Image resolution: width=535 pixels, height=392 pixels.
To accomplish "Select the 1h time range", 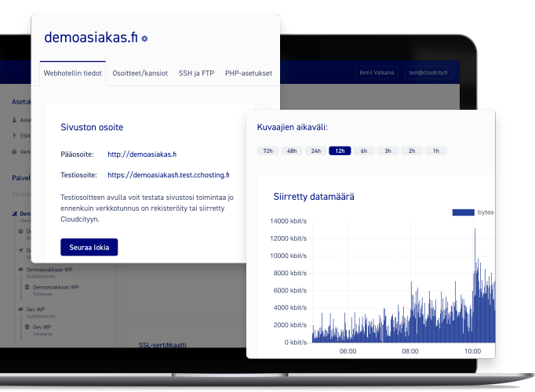I will 435,151.
